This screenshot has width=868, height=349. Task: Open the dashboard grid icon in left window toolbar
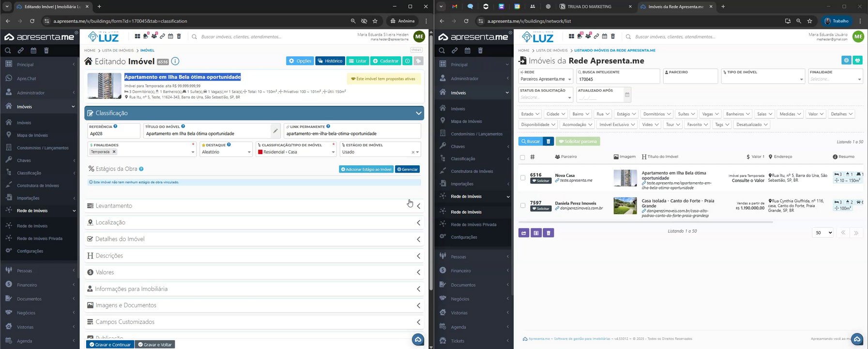click(137, 36)
